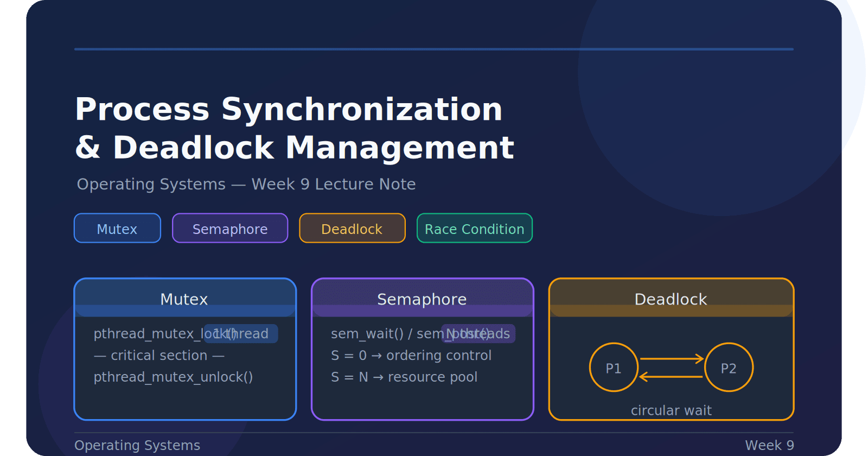Click the Mutex tag pill

[x=117, y=228]
